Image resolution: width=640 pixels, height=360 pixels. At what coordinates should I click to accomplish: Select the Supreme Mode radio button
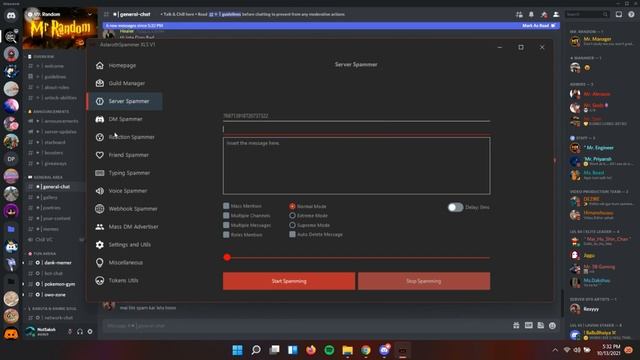(292, 225)
